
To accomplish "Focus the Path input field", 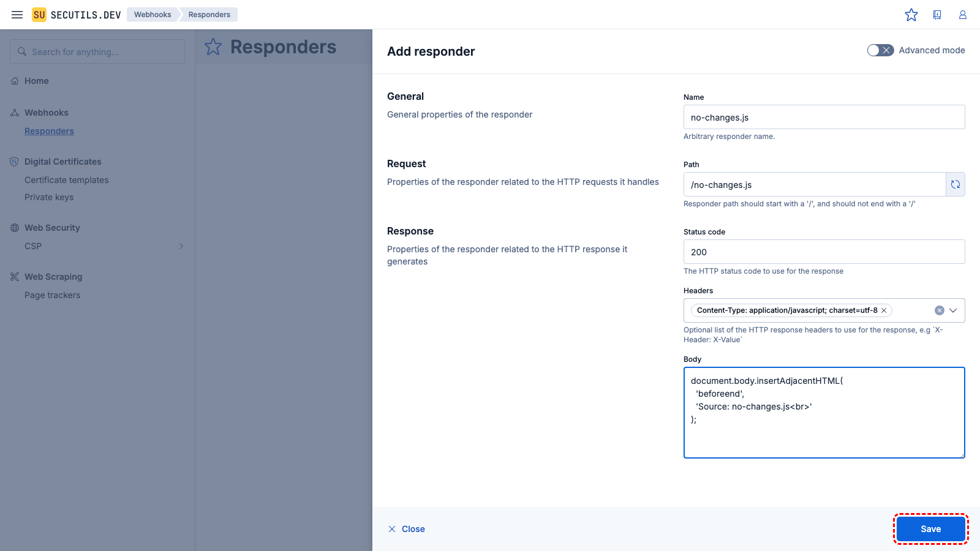I will pos(815,184).
